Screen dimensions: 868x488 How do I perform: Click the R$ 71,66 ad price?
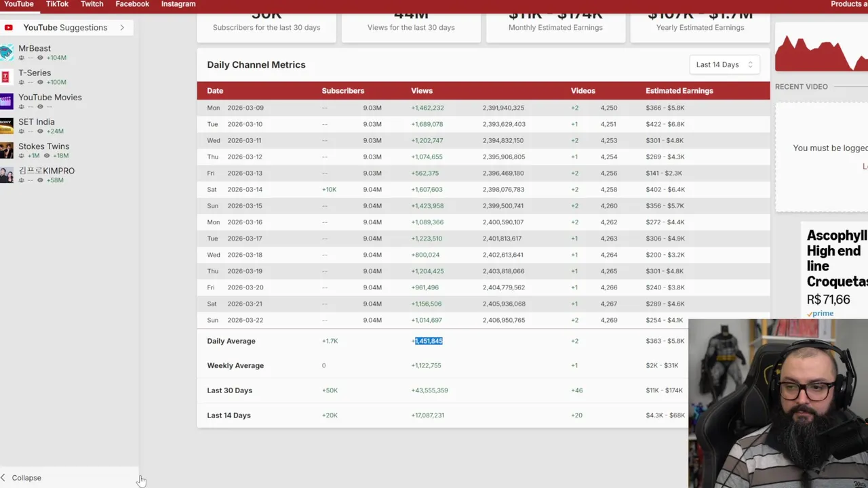coord(828,300)
